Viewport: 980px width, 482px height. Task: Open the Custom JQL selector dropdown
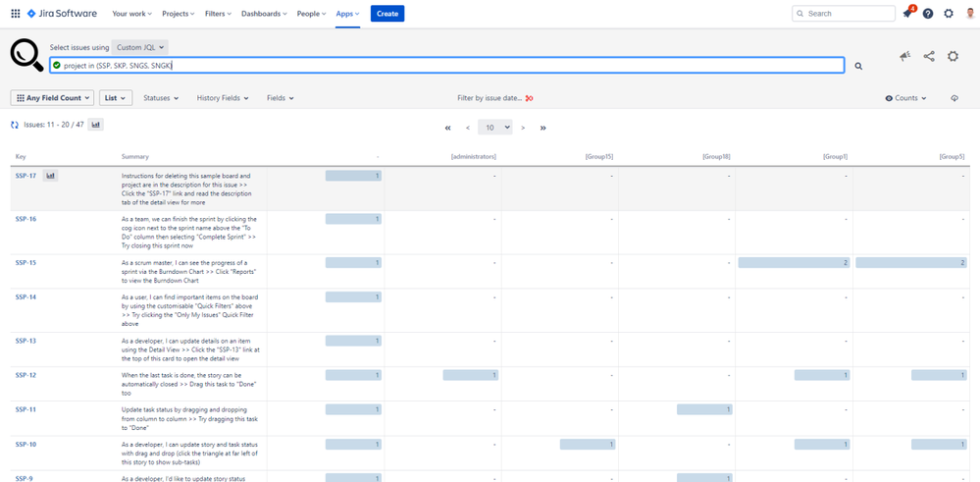point(140,47)
